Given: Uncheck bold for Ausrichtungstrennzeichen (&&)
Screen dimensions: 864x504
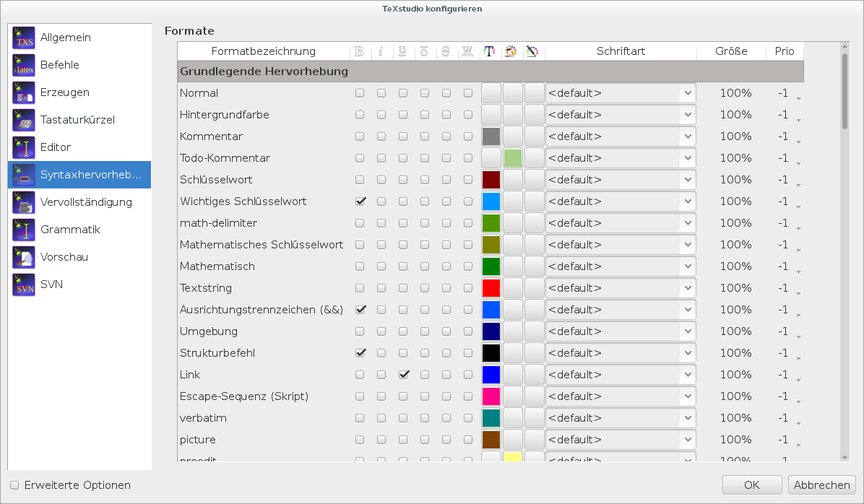Looking at the screenshot, I should click(x=360, y=310).
